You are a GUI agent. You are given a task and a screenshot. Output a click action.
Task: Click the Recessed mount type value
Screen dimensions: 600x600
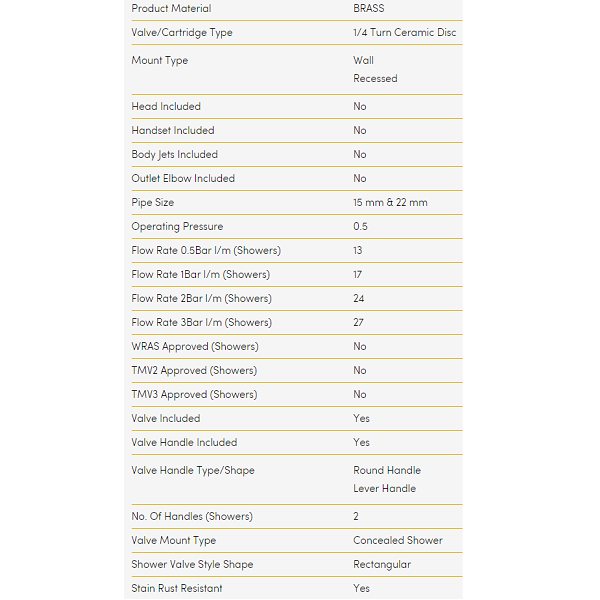375,79
